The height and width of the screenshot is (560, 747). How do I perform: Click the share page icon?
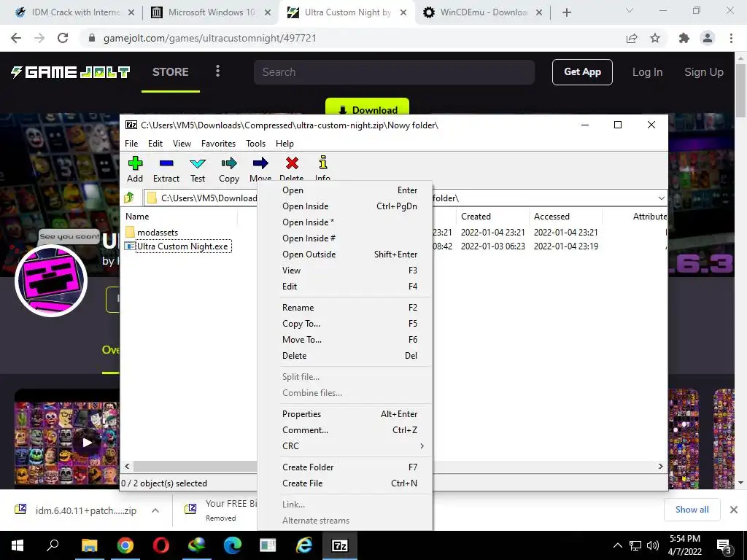(632, 38)
